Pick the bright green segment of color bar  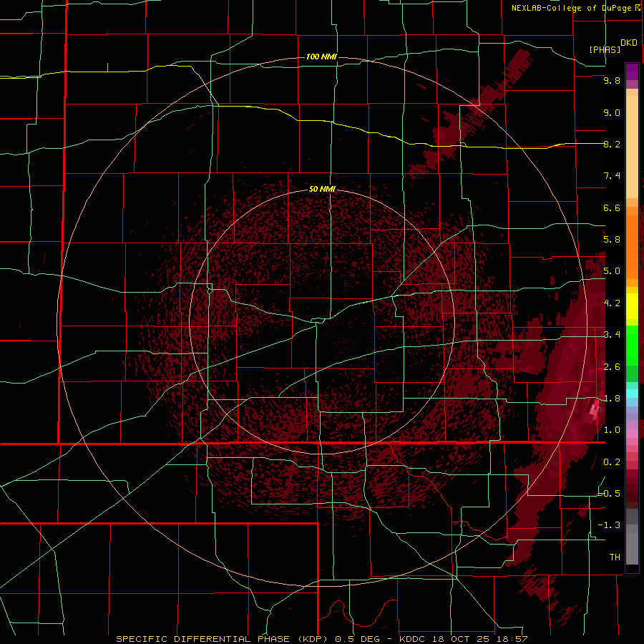click(632, 345)
